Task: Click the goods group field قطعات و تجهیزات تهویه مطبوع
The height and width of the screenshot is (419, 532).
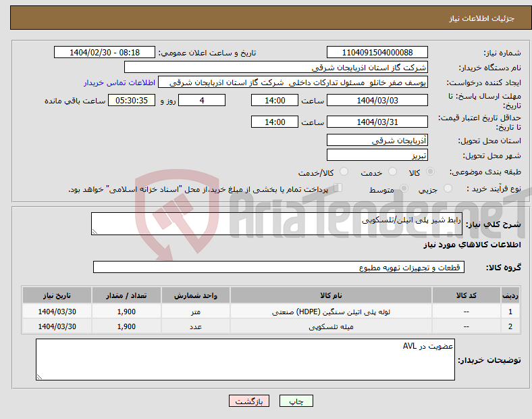Action: tap(279, 267)
